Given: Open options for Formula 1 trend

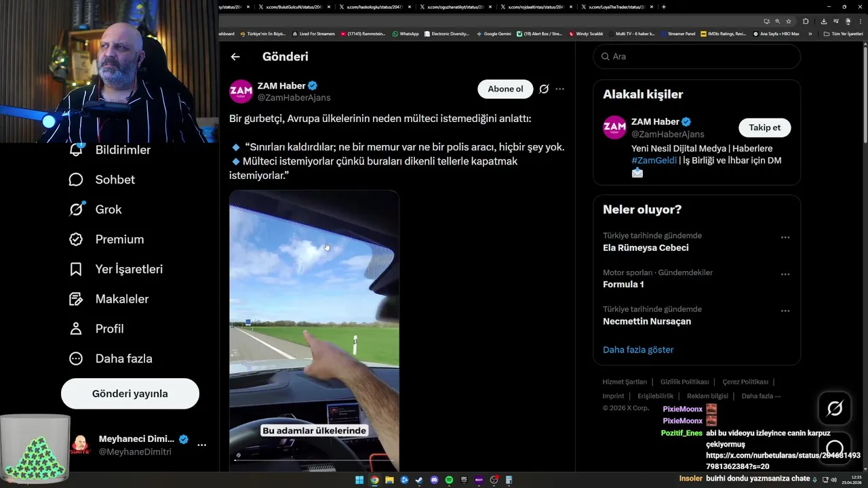Looking at the screenshot, I should tap(785, 274).
